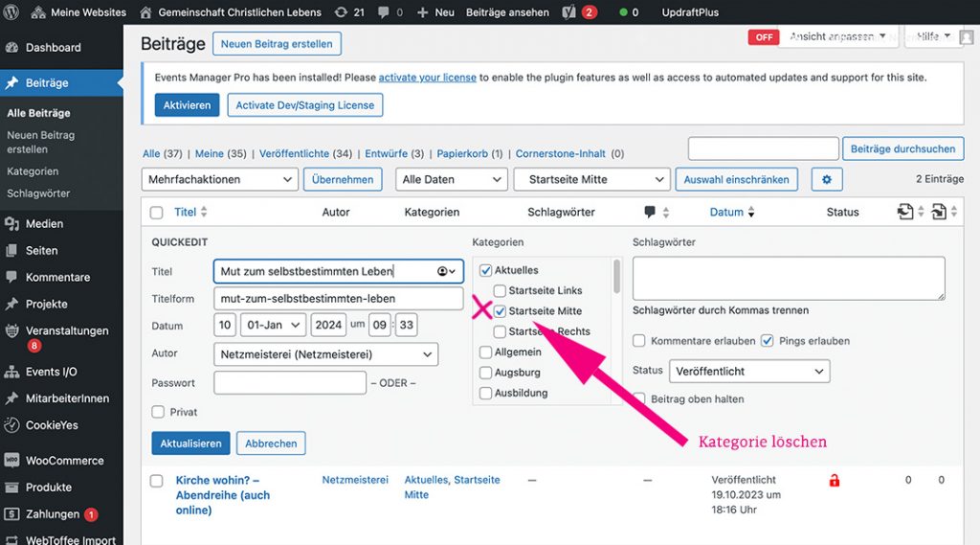The width and height of the screenshot is (980, 545).
Task: Open Kategorien in the Beiträge submenu
Action: (33, 171)
